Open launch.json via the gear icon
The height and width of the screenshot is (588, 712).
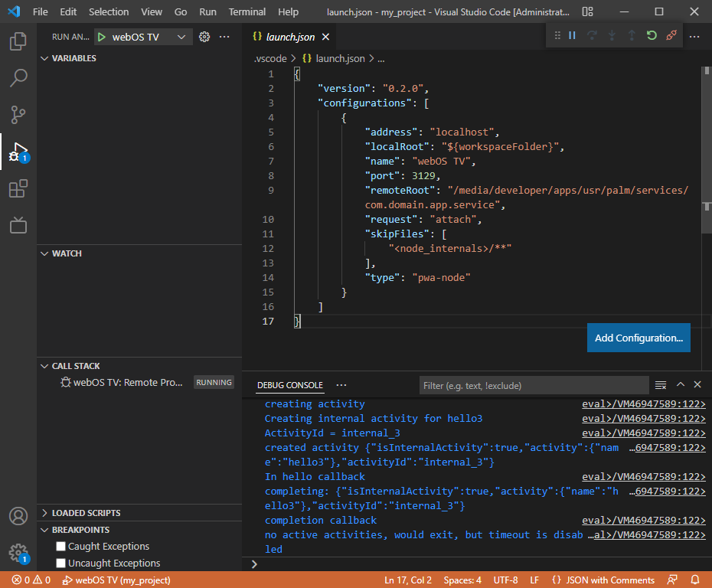204,37
